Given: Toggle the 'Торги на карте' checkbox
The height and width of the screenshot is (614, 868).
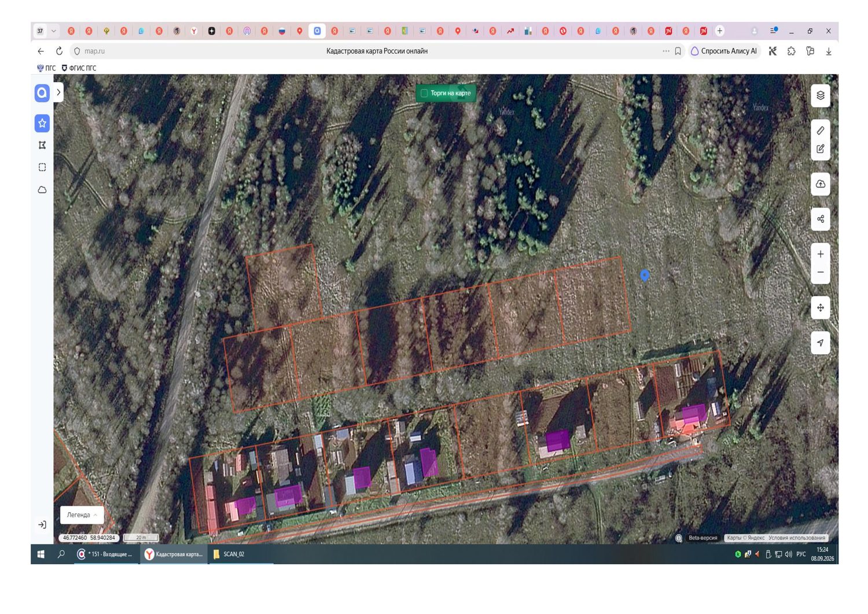Looking at the screenshot, I should click(x=424, y=93).
